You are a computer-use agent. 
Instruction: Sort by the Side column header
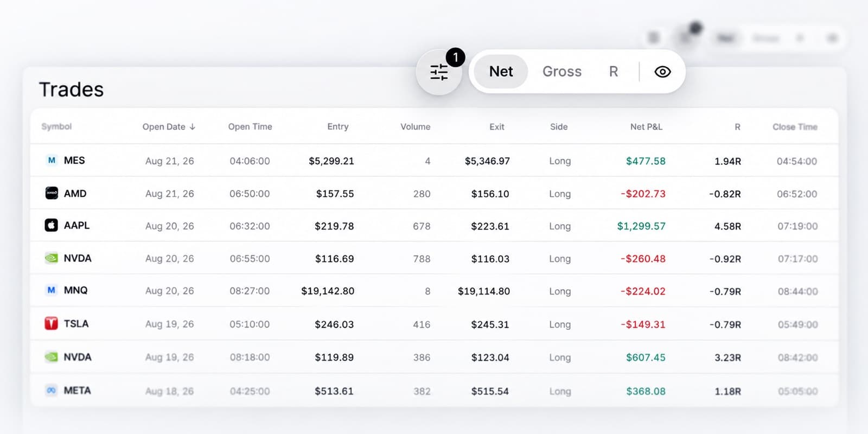(x=559, y=126)
